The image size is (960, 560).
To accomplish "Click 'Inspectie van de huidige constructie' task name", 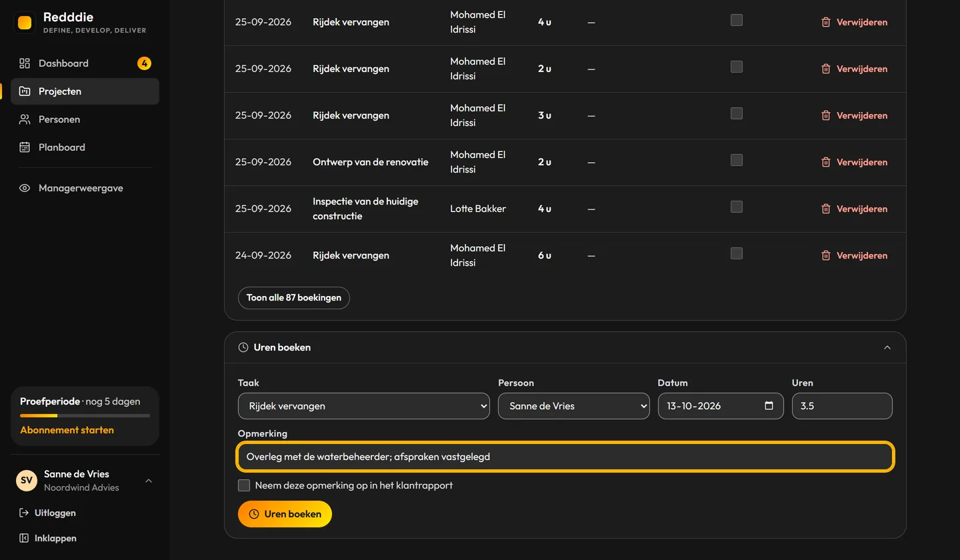I will 365,209.
